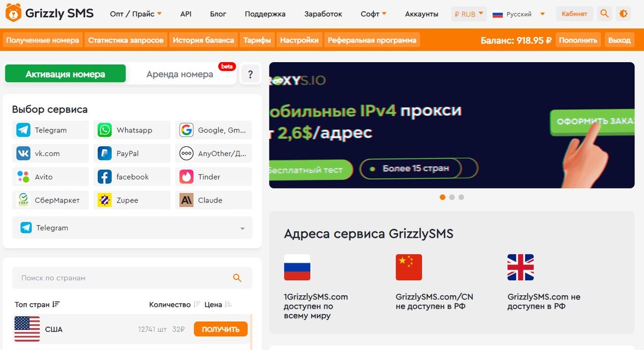Image resolution: width=644 pixels, height=350 pixels.
Task: Open the question mark help button
Action: click(x=250, y=75)
